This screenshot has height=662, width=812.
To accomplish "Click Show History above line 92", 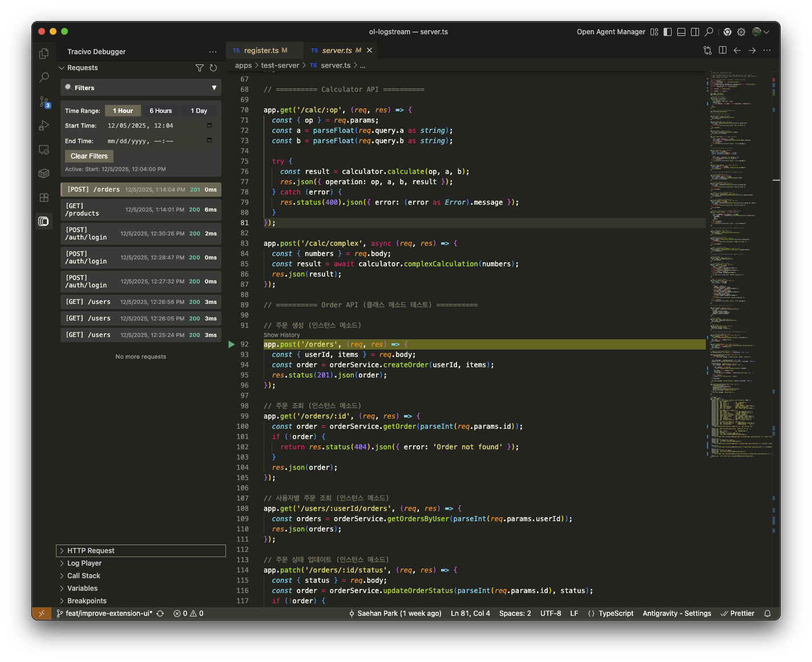I will click(281, 335).
